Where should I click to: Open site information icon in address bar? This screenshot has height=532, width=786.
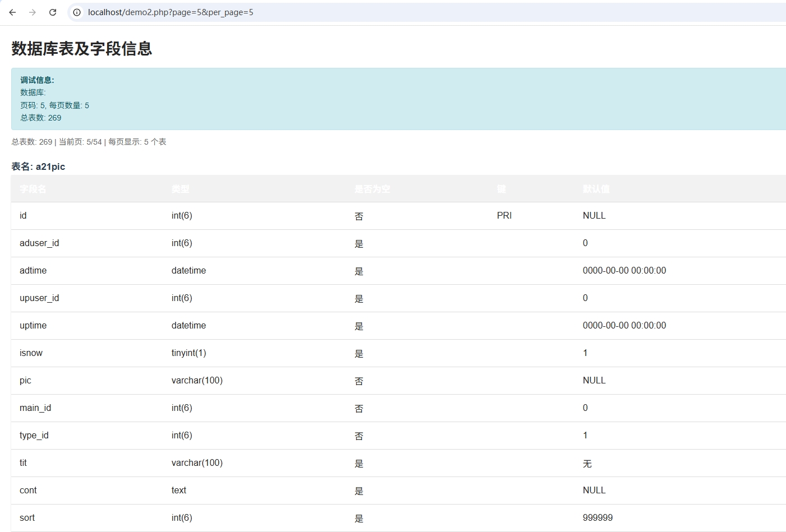pyautogui.click(x=77, y=12)
